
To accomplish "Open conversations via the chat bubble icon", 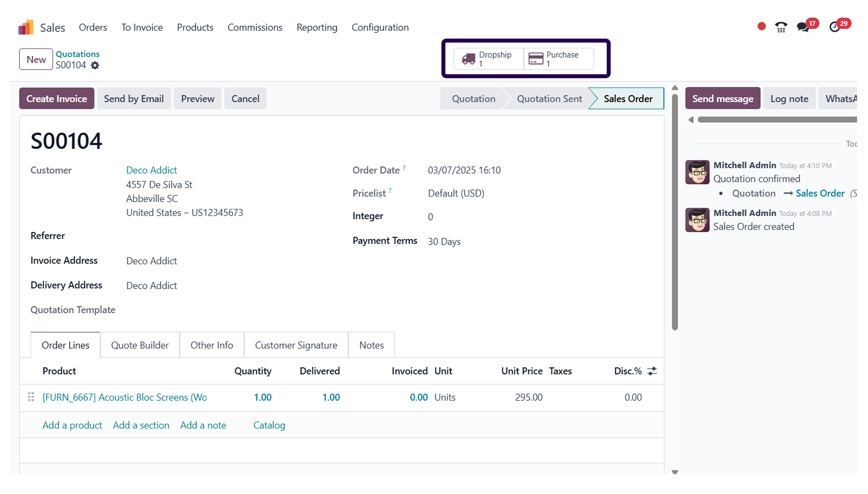I will (x=803, y=27).
